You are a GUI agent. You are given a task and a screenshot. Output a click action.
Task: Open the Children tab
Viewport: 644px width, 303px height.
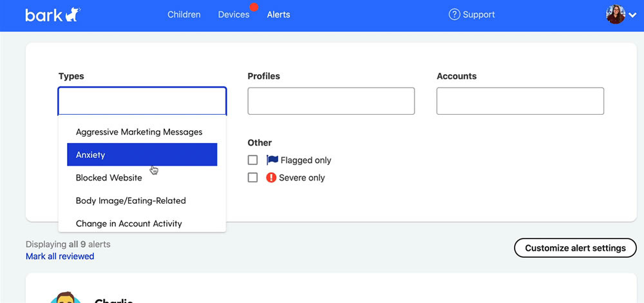click(x=184, y=15)
